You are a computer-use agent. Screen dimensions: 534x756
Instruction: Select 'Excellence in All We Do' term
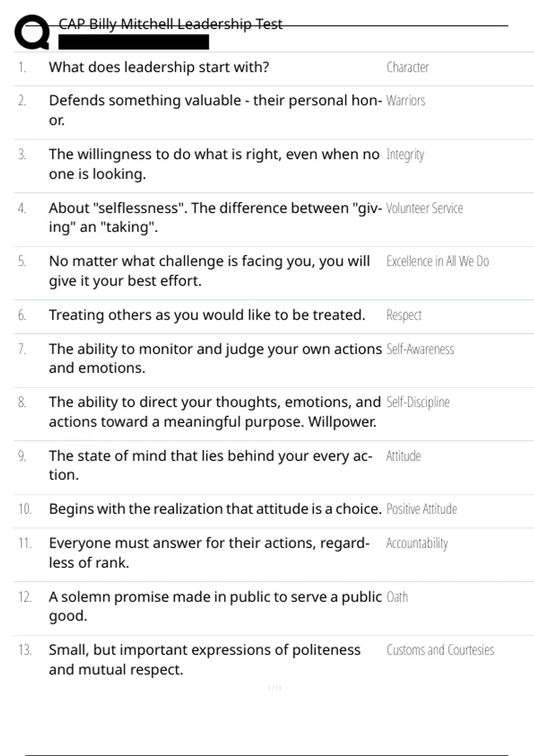pyautogui.click(x=437, y=261)
